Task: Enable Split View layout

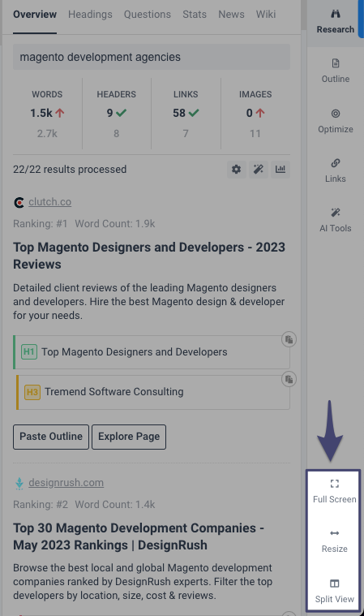Action: (x=335, y=592)
